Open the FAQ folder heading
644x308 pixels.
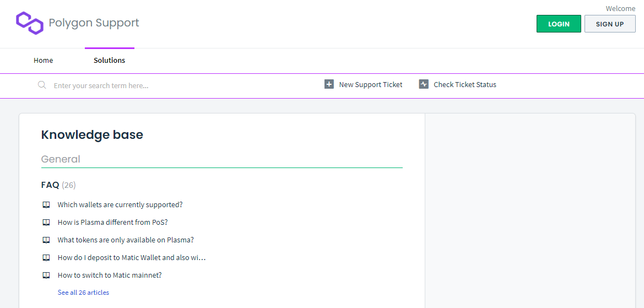[x=50, y=185]
